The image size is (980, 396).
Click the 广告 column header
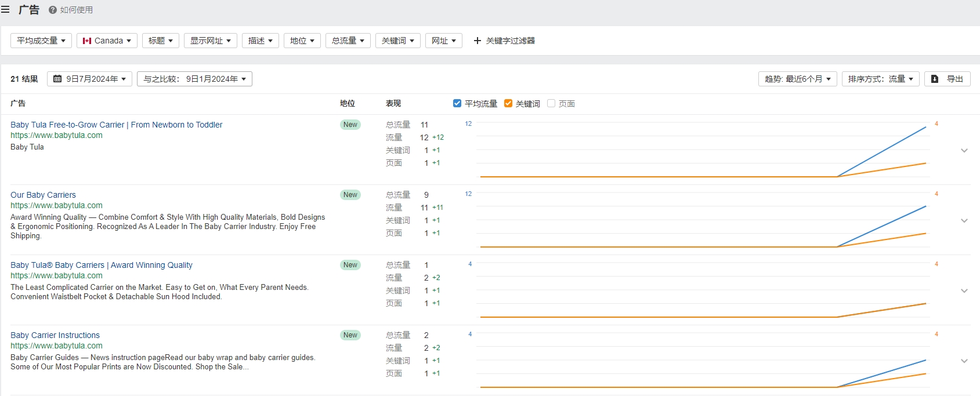click(x=18, y=103)
